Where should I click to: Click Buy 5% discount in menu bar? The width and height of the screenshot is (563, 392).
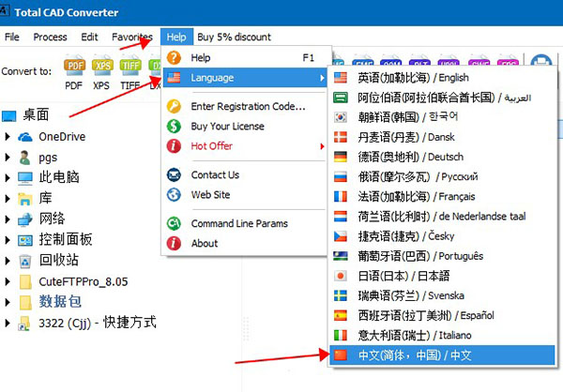[234, 37]
